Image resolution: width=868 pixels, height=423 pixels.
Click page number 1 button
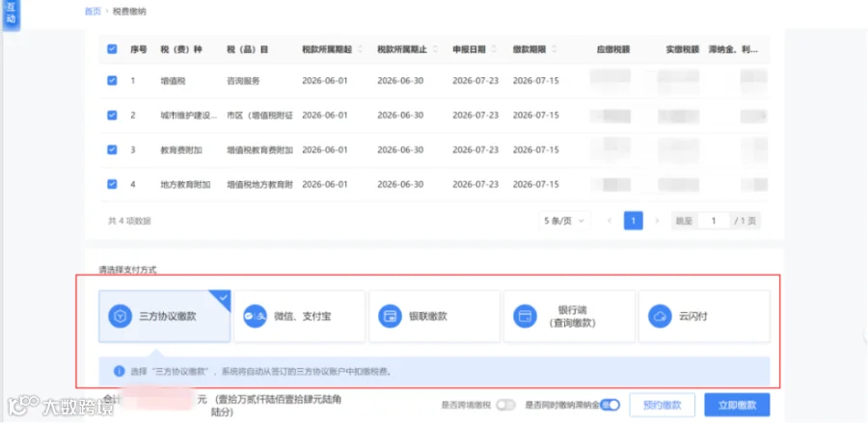pos(634,221)
